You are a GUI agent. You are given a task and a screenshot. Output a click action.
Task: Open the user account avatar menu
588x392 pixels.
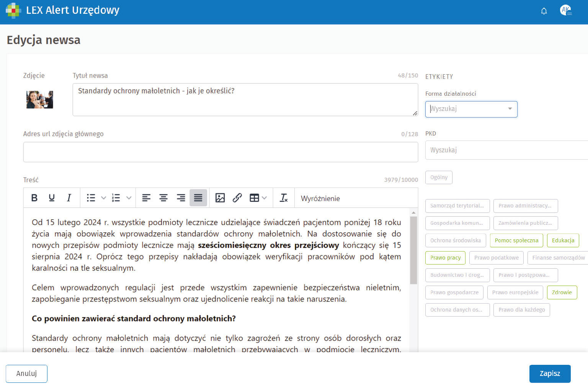[565, 10]
